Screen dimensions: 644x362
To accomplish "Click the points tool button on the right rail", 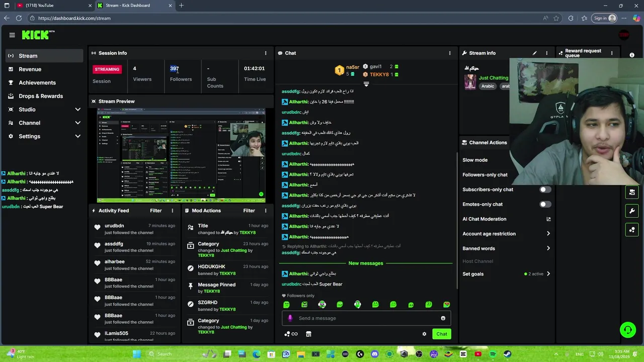I will tap(632, 230).
